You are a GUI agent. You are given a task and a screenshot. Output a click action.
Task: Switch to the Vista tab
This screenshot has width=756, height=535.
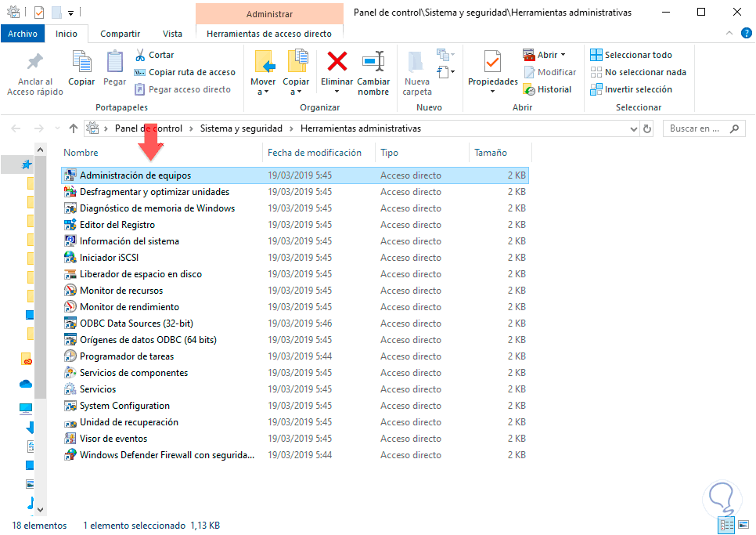pos(172,34)
